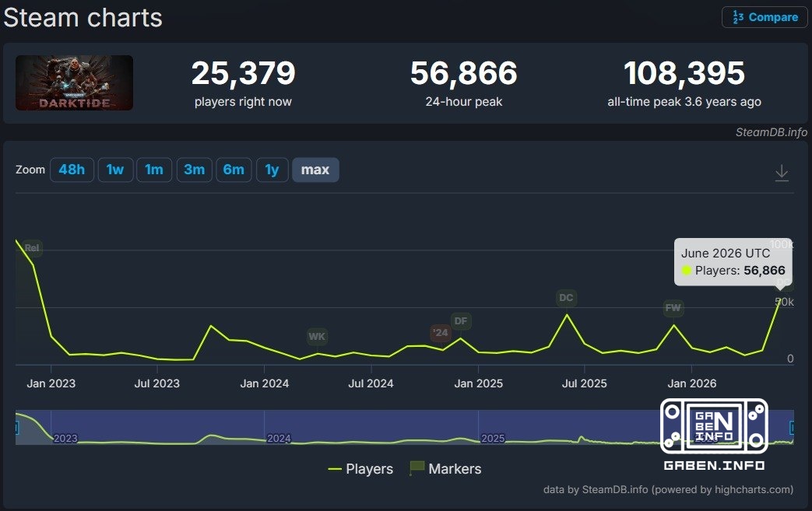812x511 pixels.
Task: Click 2025 label in navigator
Action: (x=493, y=438)
